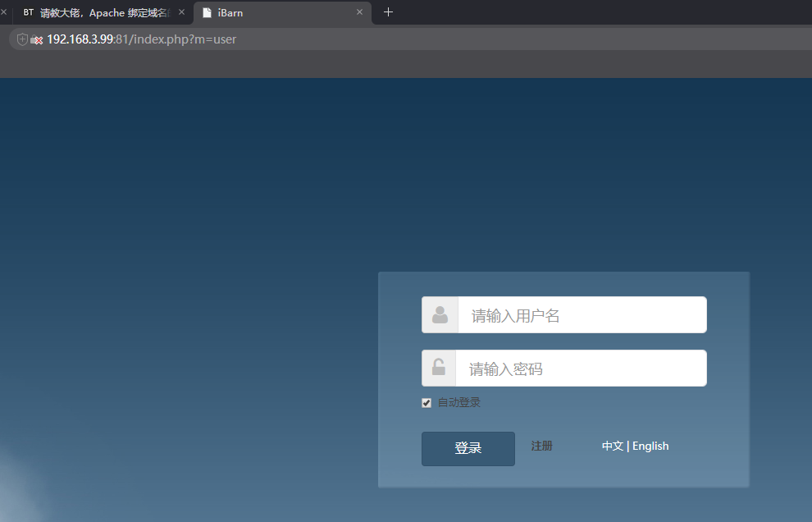Focus the 请输入用户名 username field
Screen dimensions: 812x522
[582, 314]
